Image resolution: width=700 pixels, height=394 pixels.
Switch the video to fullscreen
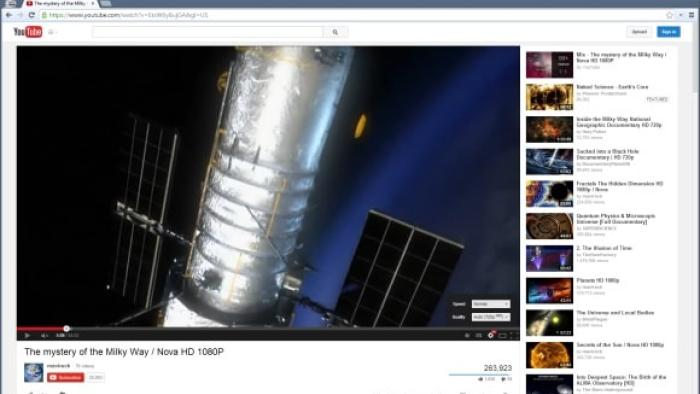point(513,335)
